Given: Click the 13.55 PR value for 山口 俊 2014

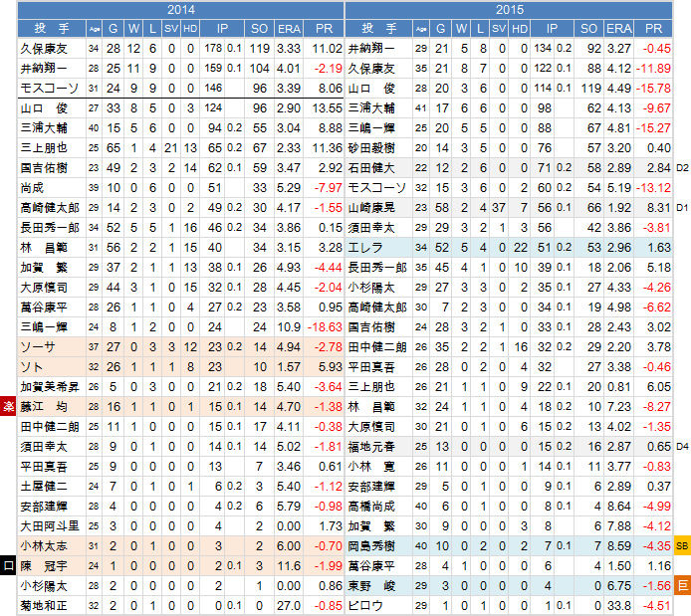Looking at the screenshot, I should click(x=327, y=107).
